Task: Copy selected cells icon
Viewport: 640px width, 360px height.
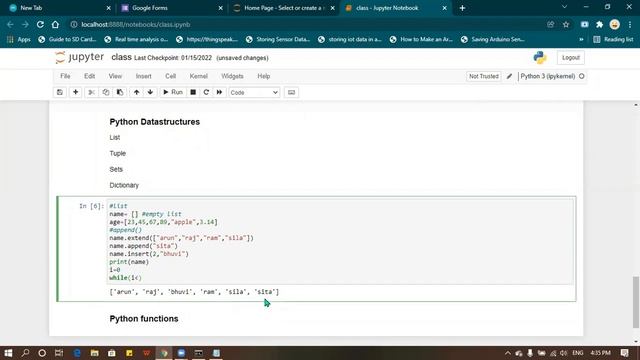Action: click(x=106, y=92)
